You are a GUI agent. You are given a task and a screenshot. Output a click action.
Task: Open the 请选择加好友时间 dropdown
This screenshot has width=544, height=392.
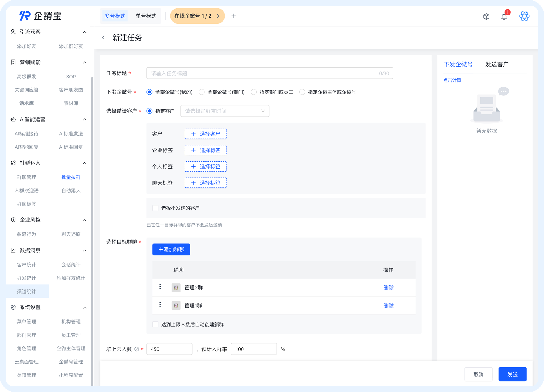click(x=225, y=111)
